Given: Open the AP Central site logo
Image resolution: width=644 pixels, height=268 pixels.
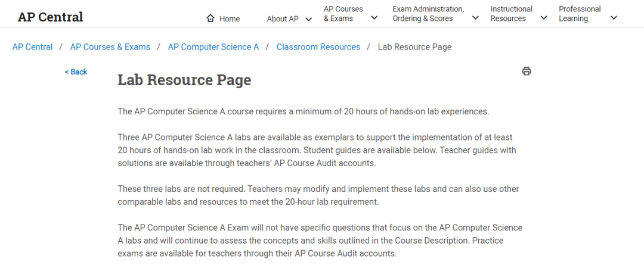Looking at the screenshot, I should 51,17.
